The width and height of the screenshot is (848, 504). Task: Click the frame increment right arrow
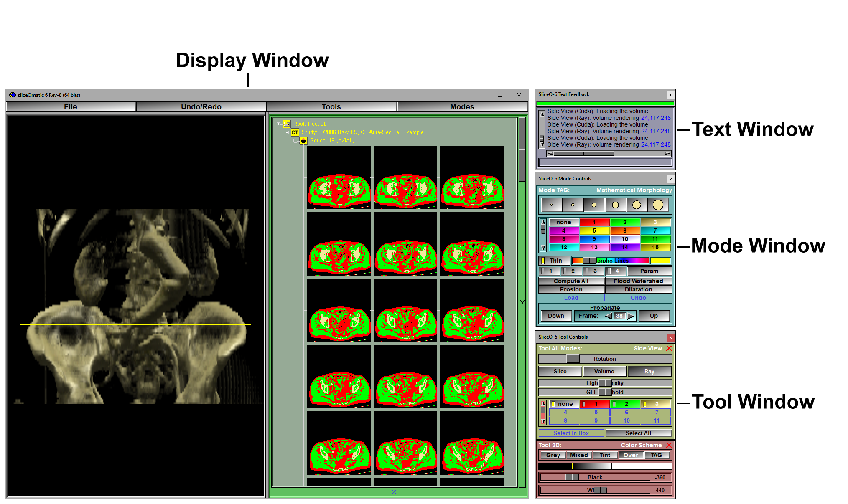coord(631,316)
